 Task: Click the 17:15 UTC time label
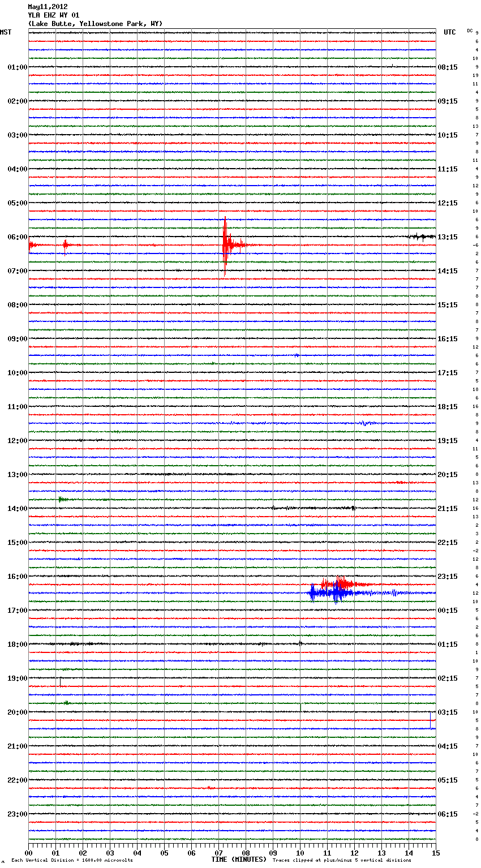coord(448,372)
